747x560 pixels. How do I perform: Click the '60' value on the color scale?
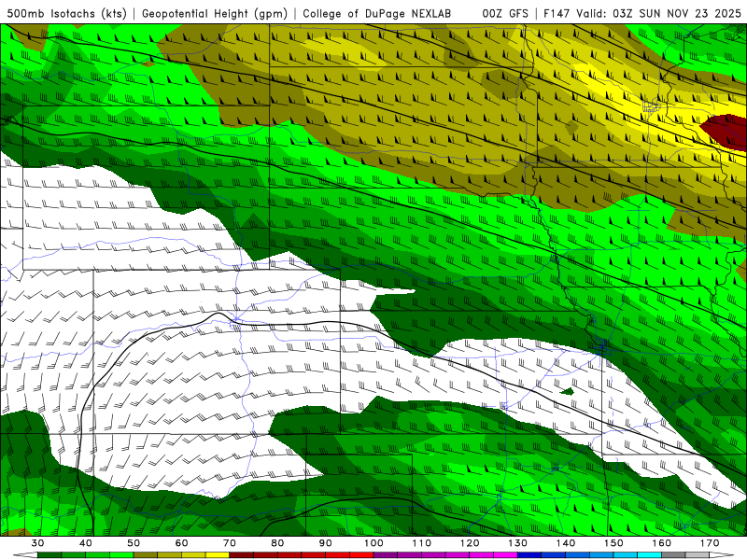pyautogui.click(x=181, y=543)
